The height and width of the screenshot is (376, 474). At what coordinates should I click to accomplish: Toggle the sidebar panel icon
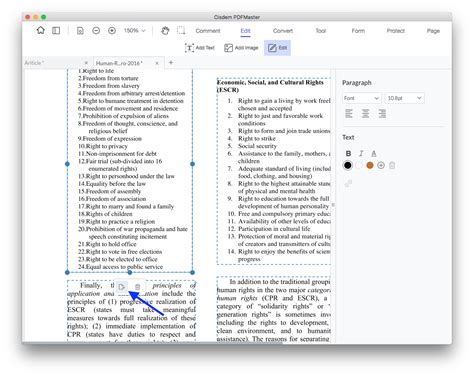pos(56,31)
